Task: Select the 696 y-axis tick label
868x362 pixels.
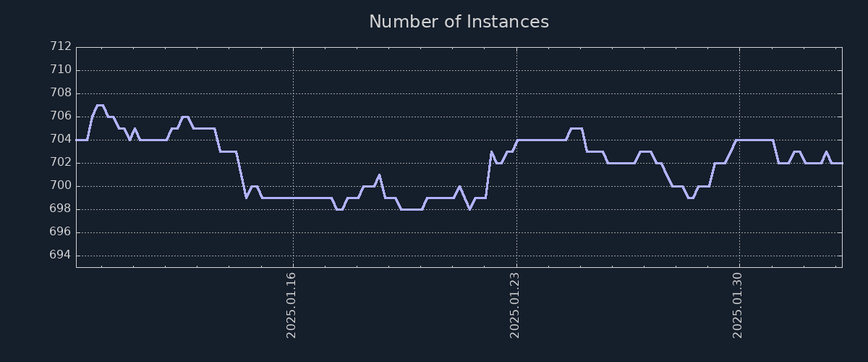Action: coord(61,232)
